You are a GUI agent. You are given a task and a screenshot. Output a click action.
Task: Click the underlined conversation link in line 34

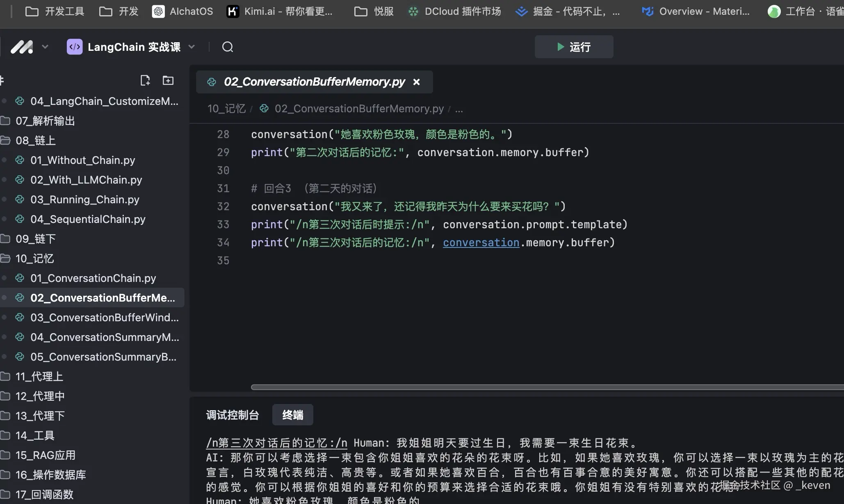(x=481, y=243)
